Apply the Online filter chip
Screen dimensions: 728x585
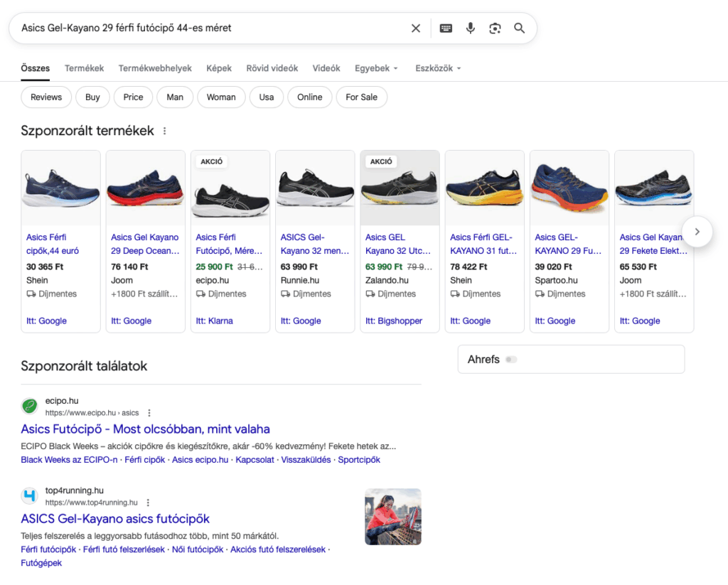(x=310, y=97)
